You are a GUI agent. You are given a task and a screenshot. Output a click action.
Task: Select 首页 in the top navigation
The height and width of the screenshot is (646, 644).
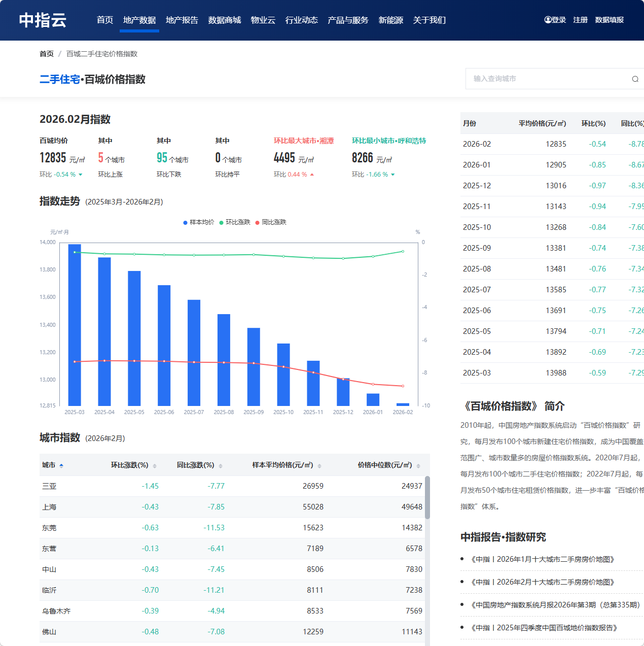(104, 20)
